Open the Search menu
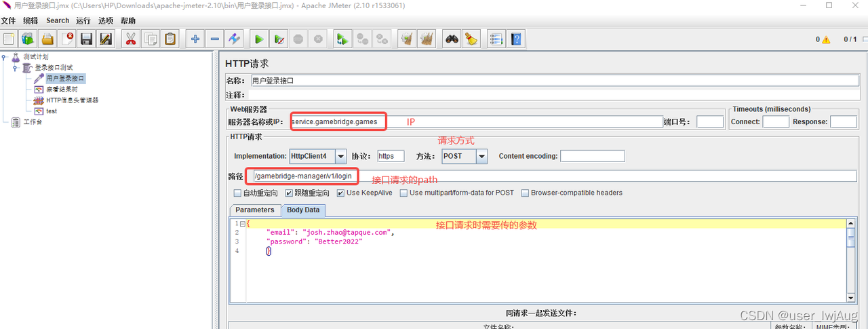This screenshot has height=329, width=868. tap(58, 20)
